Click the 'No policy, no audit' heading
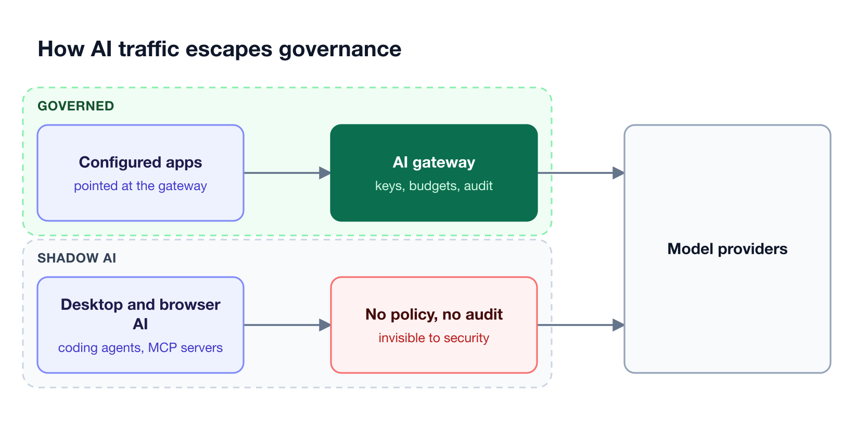The width and height of the screenshot is (868, 425). pyautogui.click(x=434, y=315)
